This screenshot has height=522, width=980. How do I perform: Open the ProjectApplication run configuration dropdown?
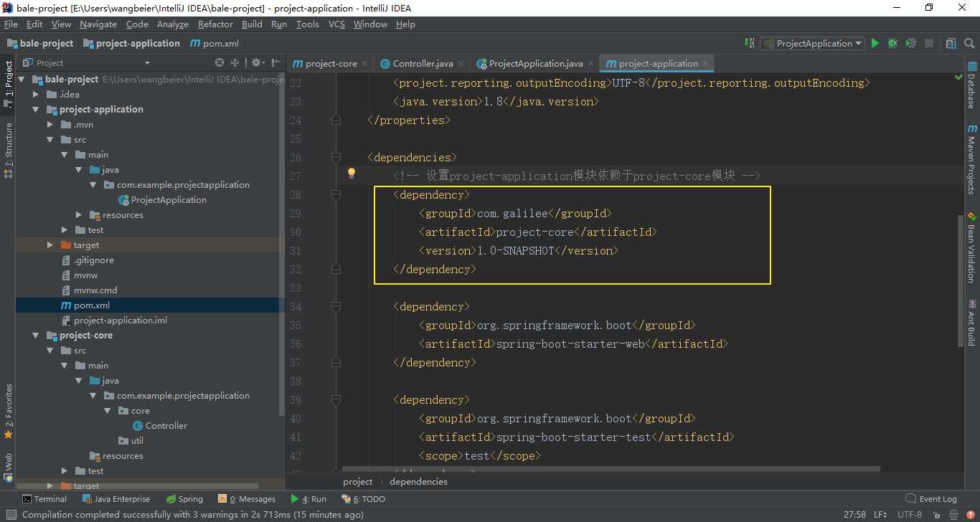[x=813, y=43]
